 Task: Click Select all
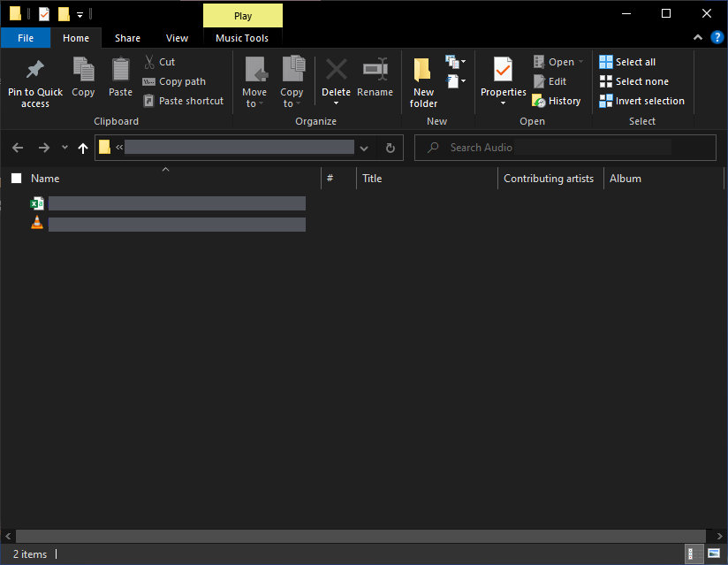coord(627,62)
